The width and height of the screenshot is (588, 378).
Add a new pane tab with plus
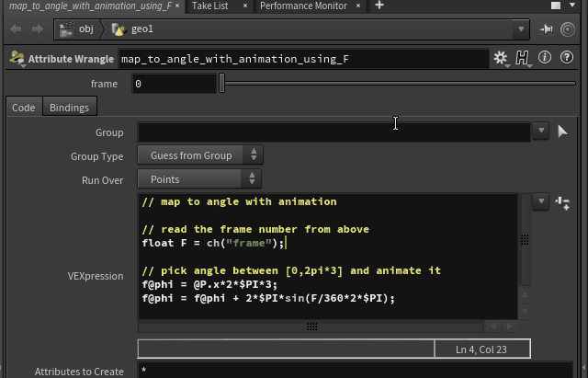[x=379, y=6]
